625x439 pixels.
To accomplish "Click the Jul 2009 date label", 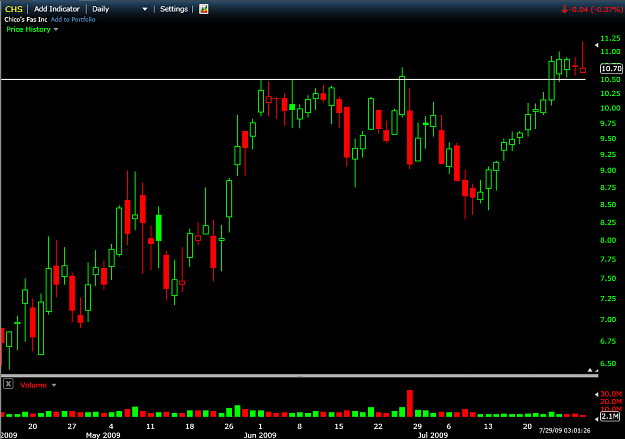I will (x=433, y=435).
